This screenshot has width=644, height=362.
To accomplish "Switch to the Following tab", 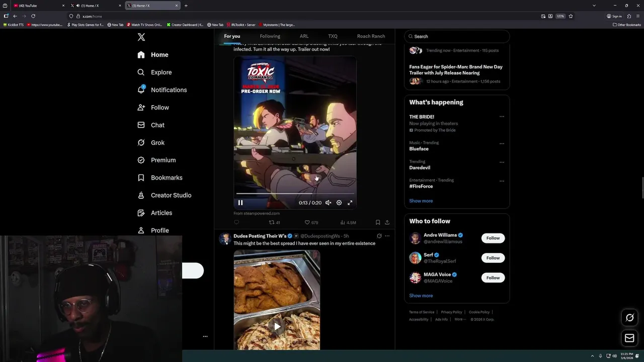I will click(270, 36).
